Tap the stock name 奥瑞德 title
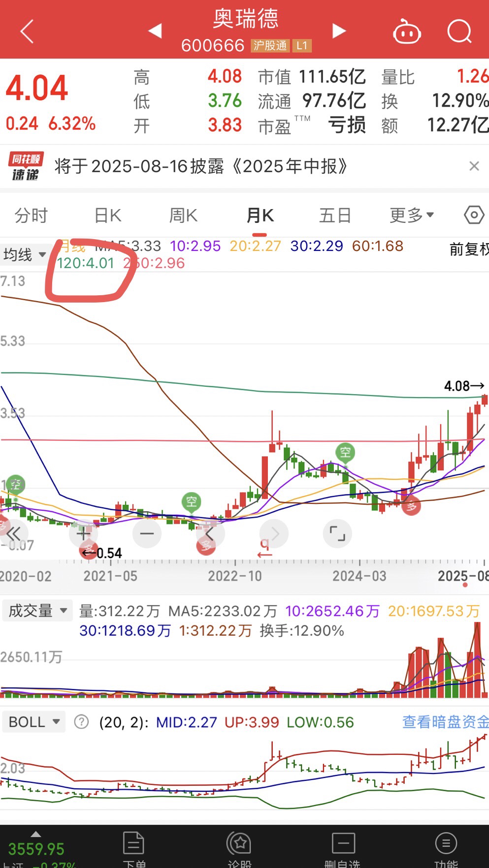 pyautogui.click(x=246, y=19)
